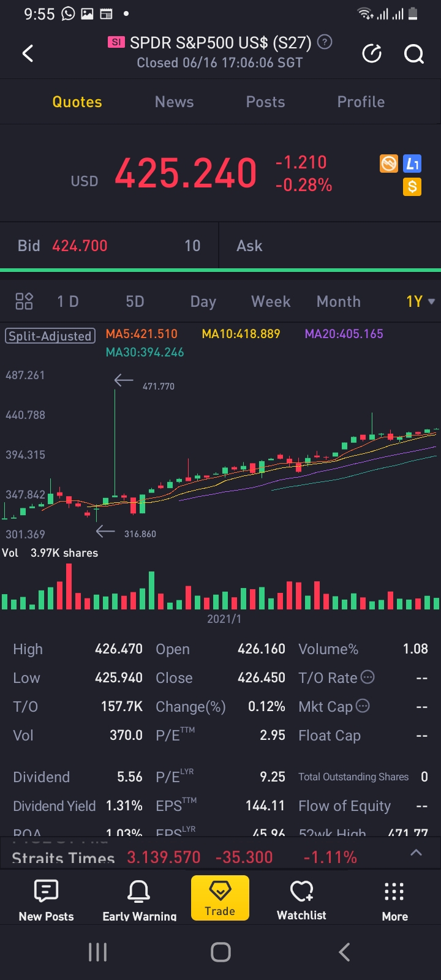The width and height of the screenshot is (441, 980).
Task: Open the chart layout grid icon
Action: point(24,301)
